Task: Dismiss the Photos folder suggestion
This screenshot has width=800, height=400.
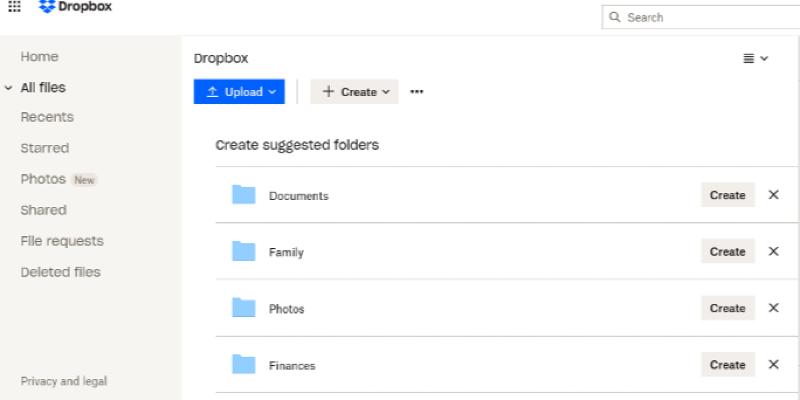Action: pyautogui.click(x=773, y=308)
